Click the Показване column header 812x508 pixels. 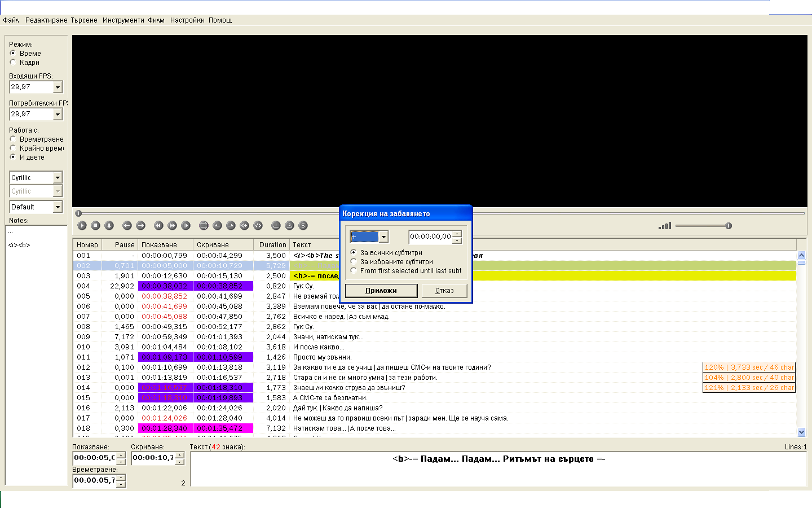(166, 245)
